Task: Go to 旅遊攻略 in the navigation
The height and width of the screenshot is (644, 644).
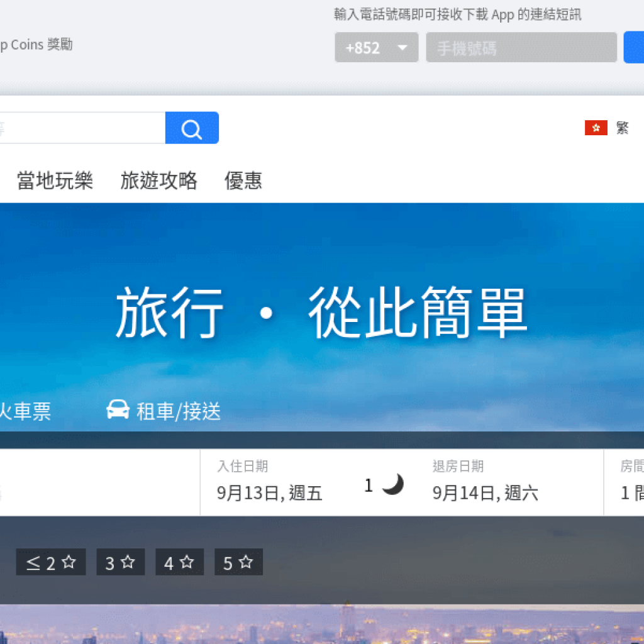Action: (158, 181)
